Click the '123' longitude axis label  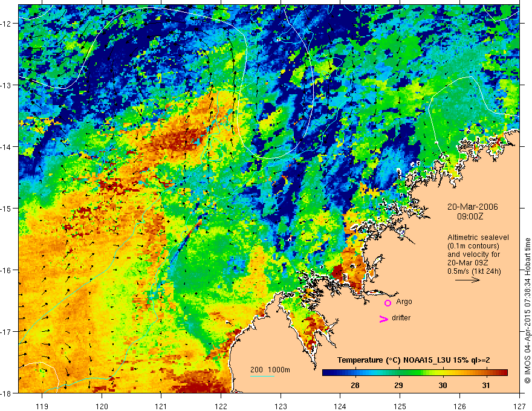[281, 406]
